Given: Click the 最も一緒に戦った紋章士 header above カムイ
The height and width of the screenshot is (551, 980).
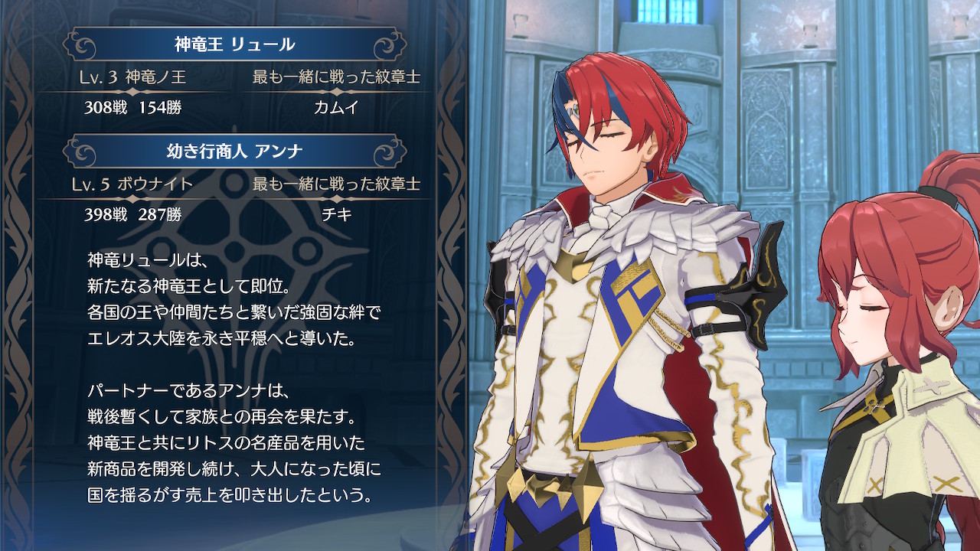Looking at the screenshot, I should coord(337,77).
